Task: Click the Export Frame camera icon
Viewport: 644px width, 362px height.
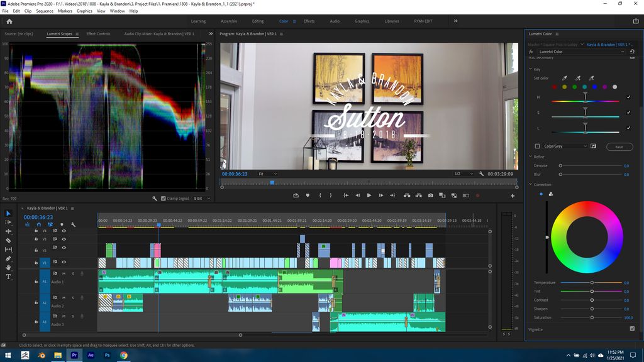Action: pyautogui.click(x=430, y=195)
